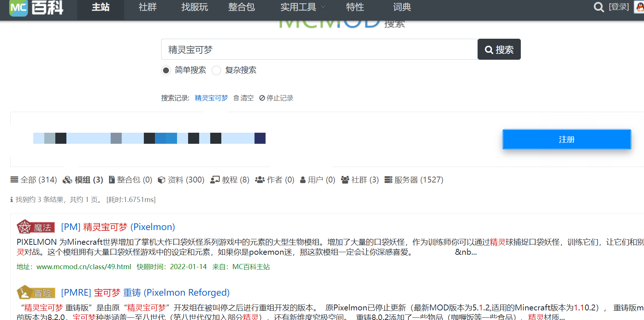Open 社群 in the navigation bar
Image resolution: width=644 pixels, height=320 pixels.
coord(148,7)
